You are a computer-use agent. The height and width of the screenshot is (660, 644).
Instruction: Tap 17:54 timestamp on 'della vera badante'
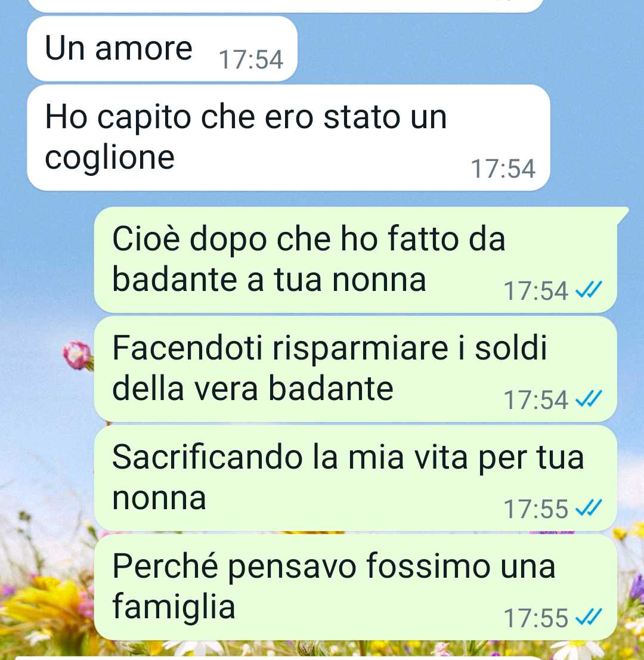click(x=536, y=400)
